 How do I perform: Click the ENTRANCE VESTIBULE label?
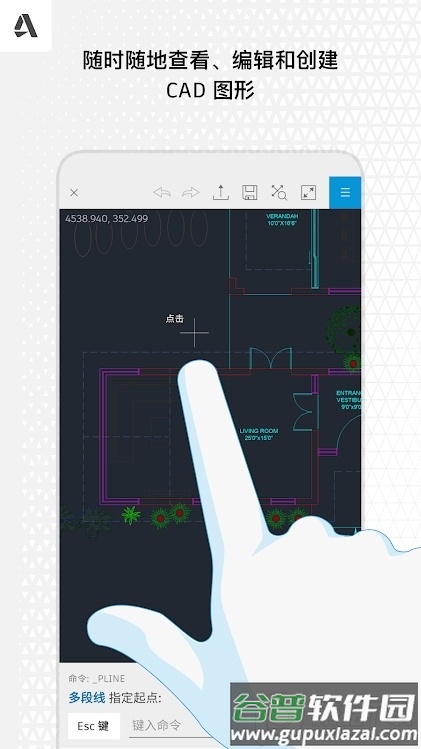(349, 400)
